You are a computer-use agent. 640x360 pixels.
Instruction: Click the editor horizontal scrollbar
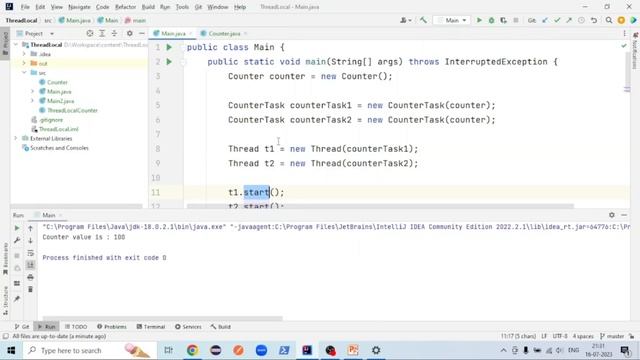pyautogui.click(x=380, y=206)
